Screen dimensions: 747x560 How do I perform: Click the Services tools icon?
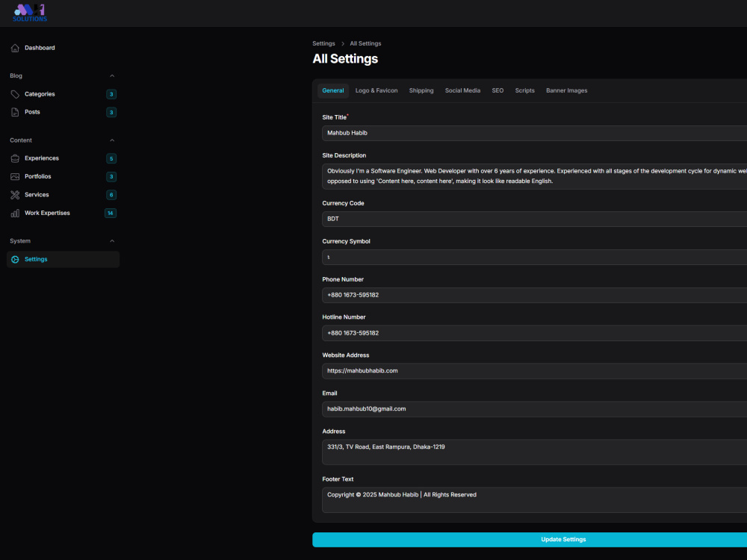pos(15,195)
